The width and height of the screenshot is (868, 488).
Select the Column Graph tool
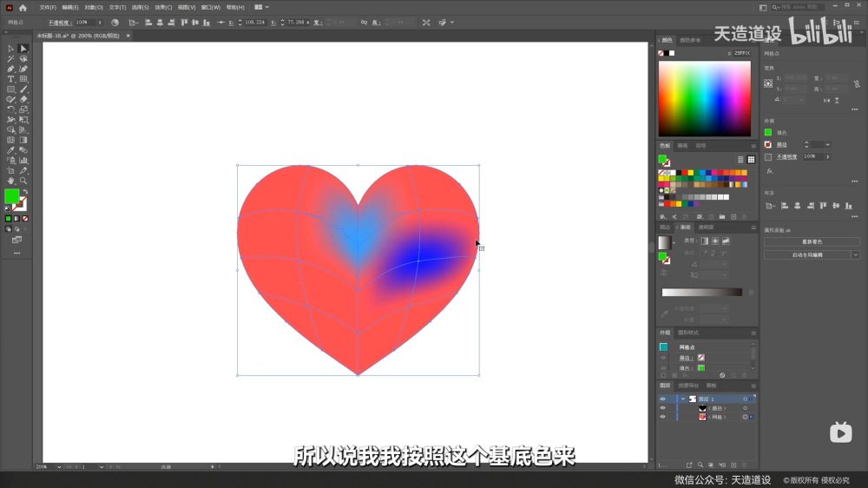coord(23,160)
